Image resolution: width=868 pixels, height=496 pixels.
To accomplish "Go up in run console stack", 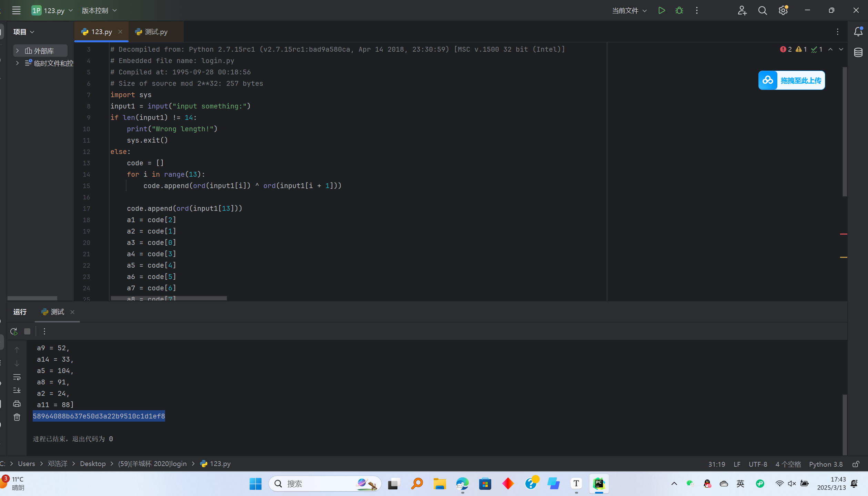I will click(x=17, y=350).
